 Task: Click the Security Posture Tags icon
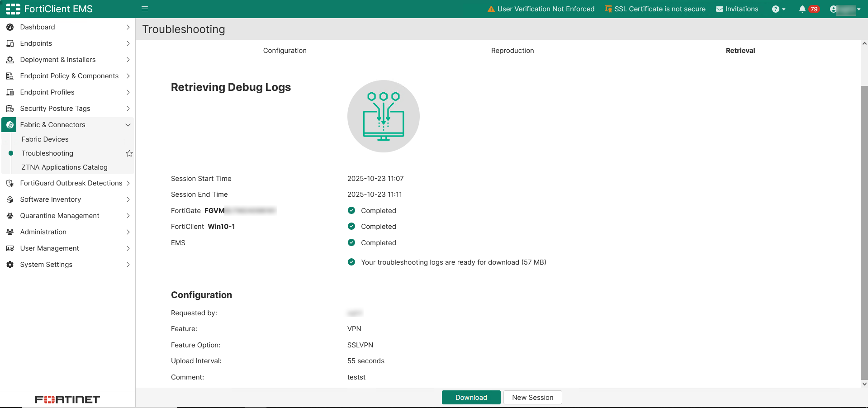coord(10,109)
